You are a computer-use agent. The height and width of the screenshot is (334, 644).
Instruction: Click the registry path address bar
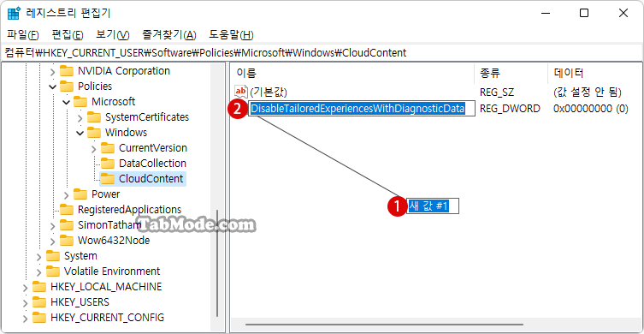(x=322, y=52)
